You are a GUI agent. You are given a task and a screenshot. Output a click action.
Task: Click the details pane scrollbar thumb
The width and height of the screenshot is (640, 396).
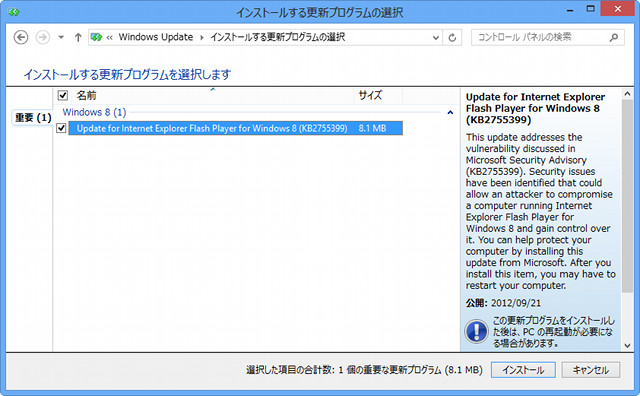(x=627, y=196)
